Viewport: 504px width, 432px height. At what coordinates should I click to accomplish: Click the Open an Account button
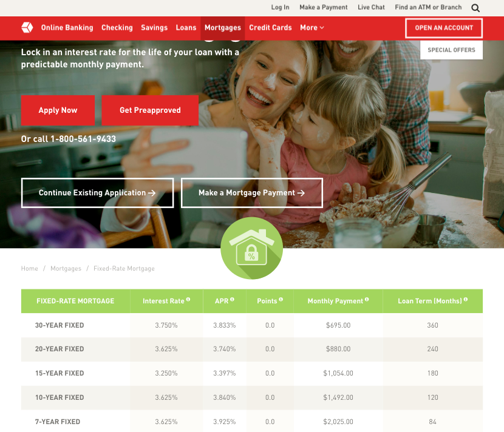pos(443,28)
